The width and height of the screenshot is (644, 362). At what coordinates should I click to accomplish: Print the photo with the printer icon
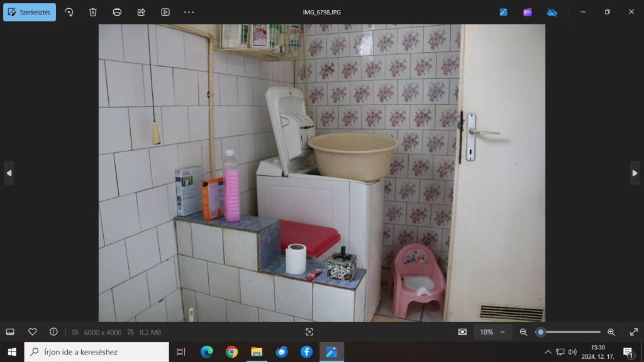(117, 12)
